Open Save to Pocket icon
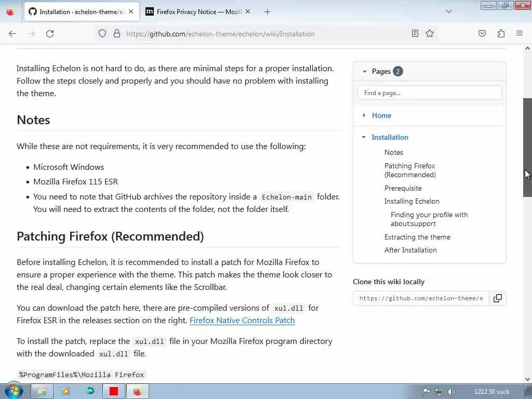 click(482, 33)
